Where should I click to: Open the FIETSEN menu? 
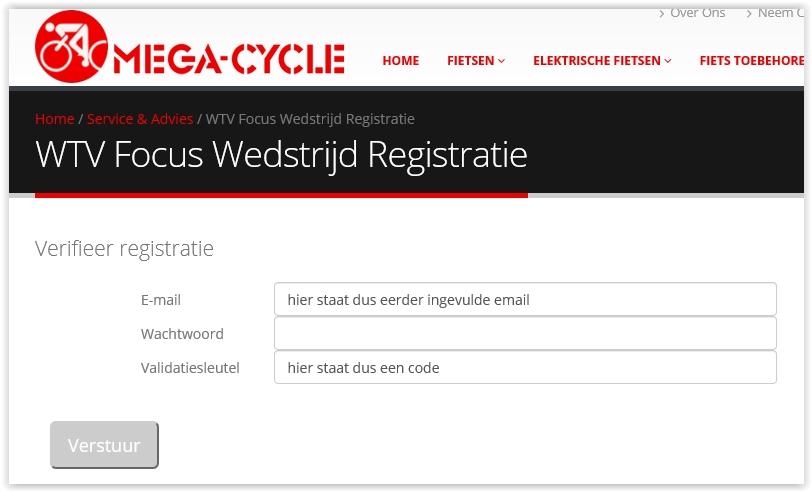click(x=471, y=61)
